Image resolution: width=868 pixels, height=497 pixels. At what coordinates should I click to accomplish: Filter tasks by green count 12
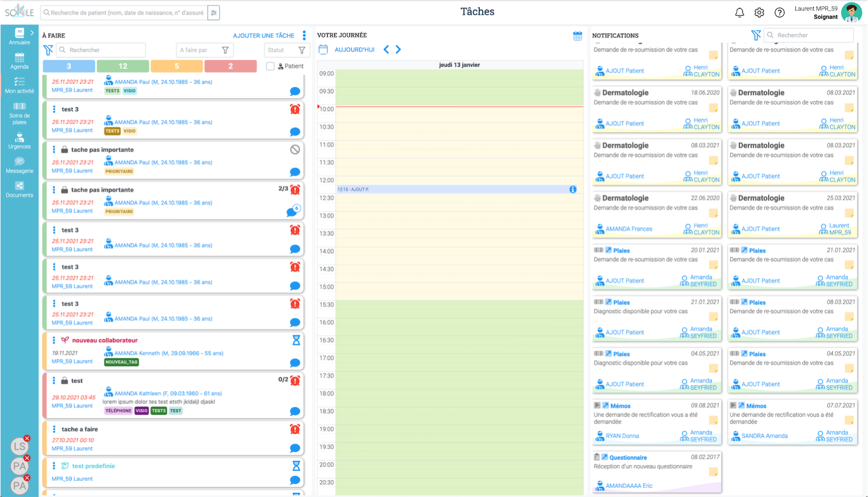(x=123, y=66)
